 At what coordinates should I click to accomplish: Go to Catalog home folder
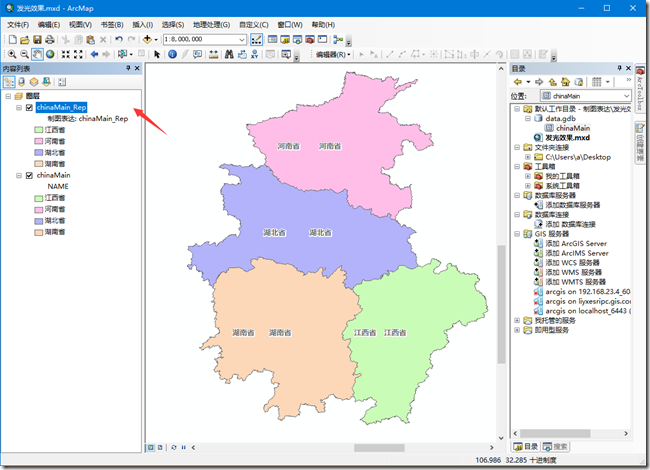565,82
